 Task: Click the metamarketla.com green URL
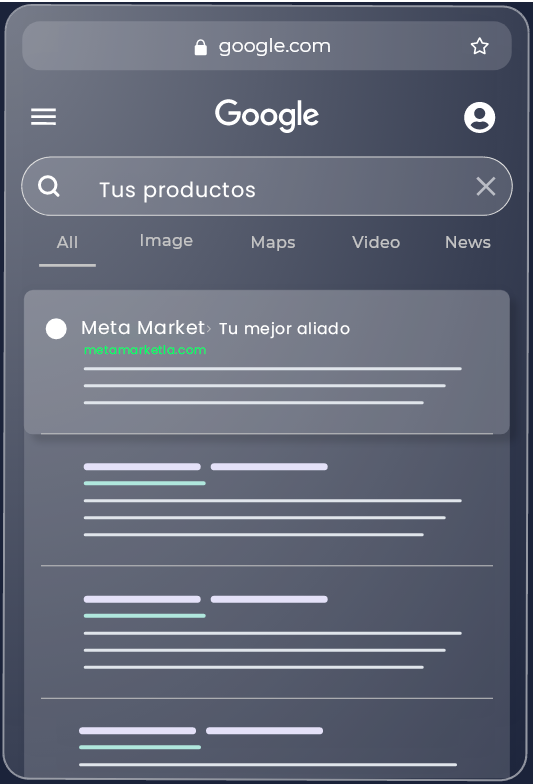[145, 350]
